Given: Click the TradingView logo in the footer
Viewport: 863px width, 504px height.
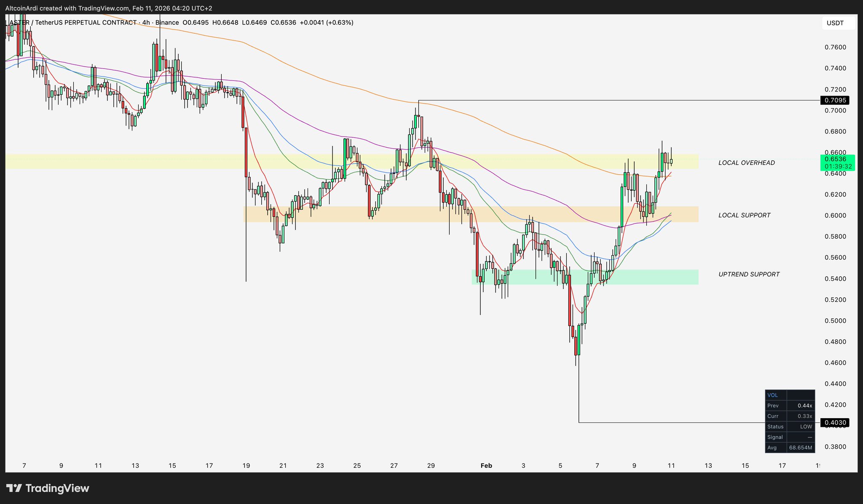Looking at the screenshot, I should [x=48, y=488].
